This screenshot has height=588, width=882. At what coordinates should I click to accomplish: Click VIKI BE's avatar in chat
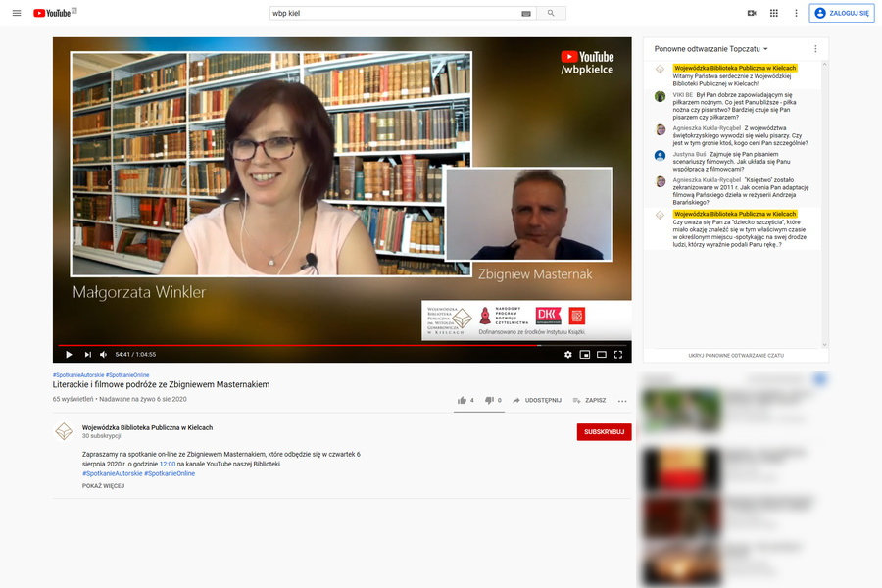tap(661, 96)
